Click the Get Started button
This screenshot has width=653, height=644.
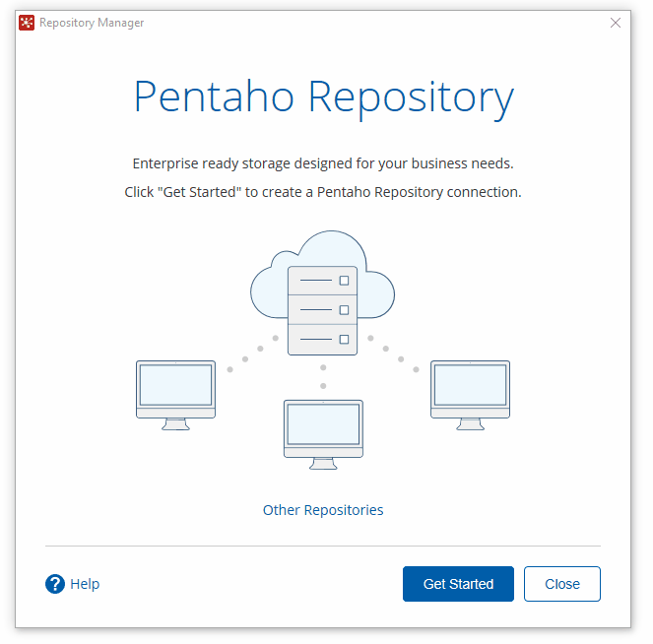pos(458,584)
